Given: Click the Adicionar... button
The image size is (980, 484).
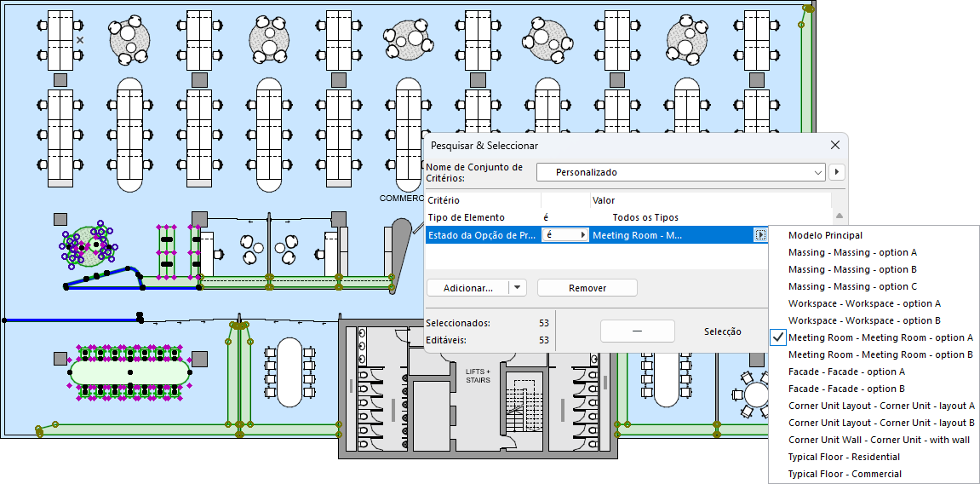Looking at the screenshot, I should tap(467, 288).
